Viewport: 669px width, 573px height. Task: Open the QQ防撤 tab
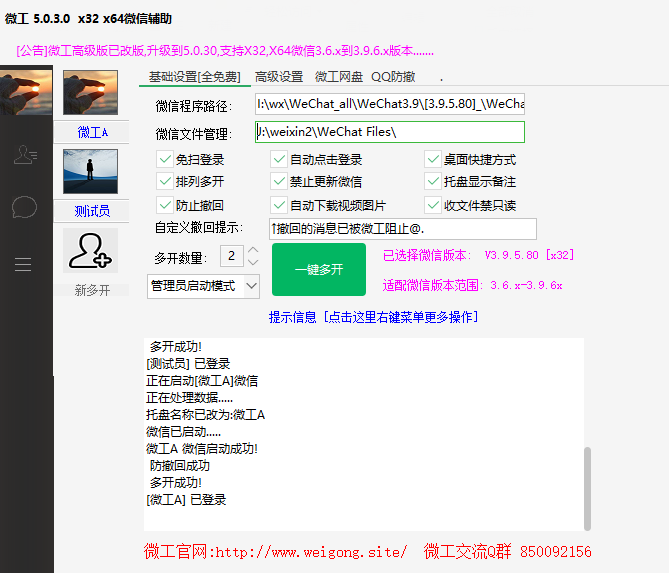(393, 77)
